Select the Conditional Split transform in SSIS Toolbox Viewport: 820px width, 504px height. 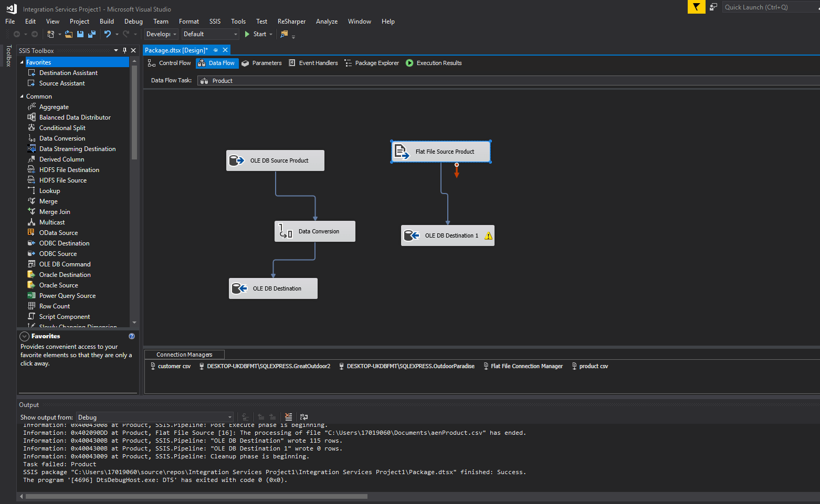62,127
